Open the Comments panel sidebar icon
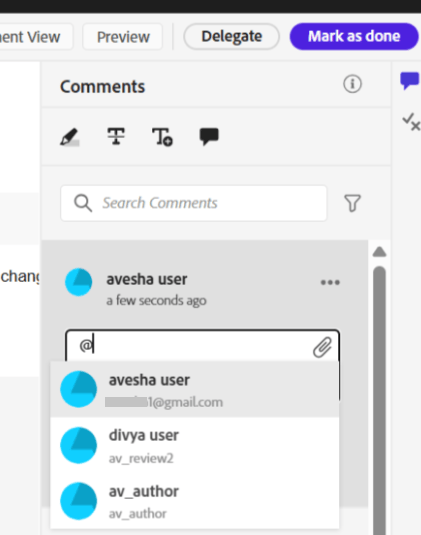This screenshot has height=535, width=421. [409, 81]
